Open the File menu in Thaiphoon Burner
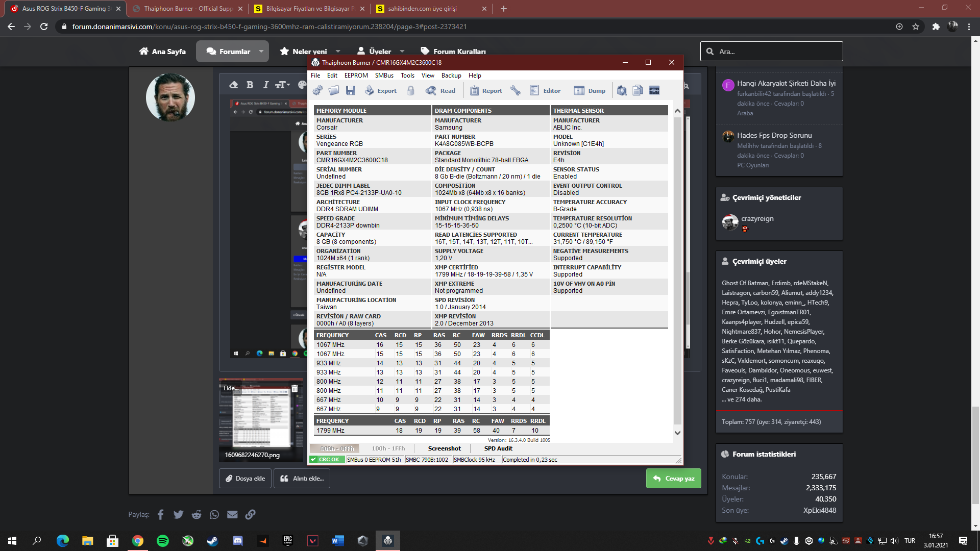980x551 pixels. point(315,76)
